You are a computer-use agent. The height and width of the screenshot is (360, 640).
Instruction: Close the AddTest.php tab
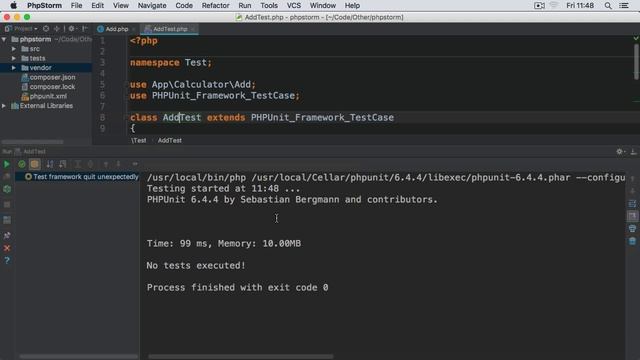[x=193, y=29]
